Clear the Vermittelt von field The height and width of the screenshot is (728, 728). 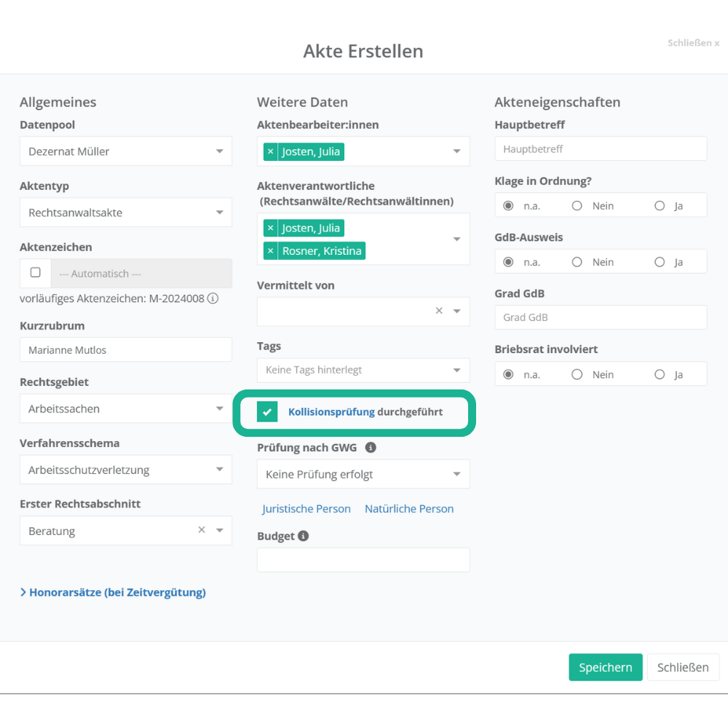click(439, 311)
